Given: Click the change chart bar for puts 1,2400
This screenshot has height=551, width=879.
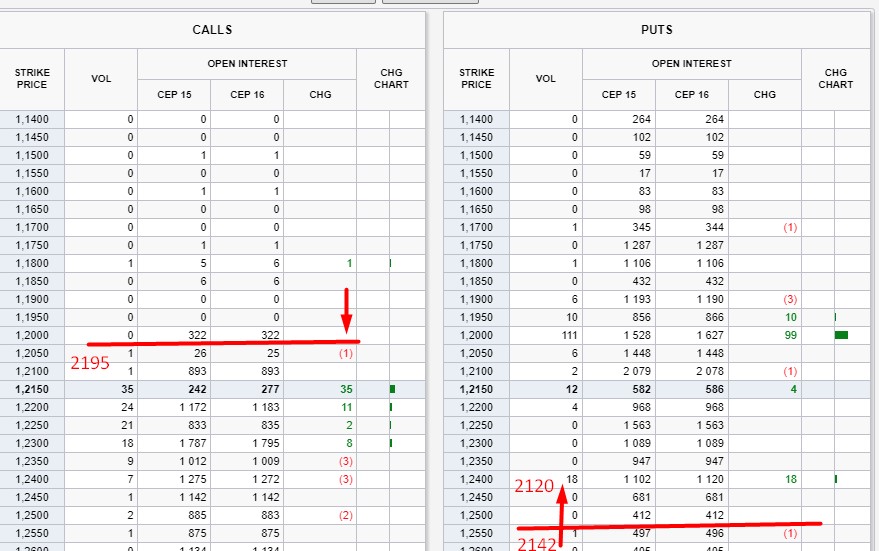Looking at the screenshot, I should click(x=836, y=479).
